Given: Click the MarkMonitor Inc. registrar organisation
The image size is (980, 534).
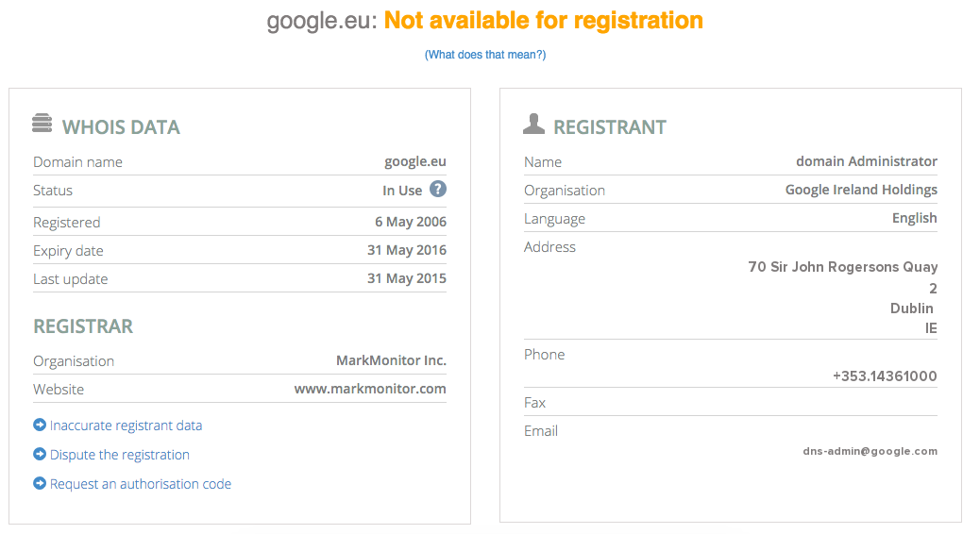Looking at the screenshot, I should (x=391, y=360).
